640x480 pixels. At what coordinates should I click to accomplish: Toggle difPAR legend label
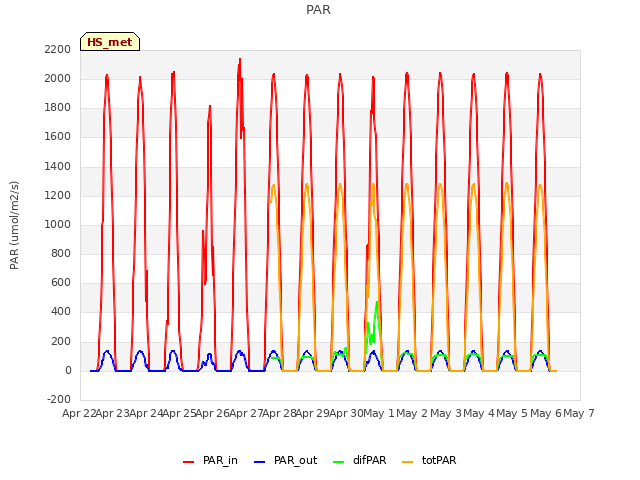click(369, 460)
